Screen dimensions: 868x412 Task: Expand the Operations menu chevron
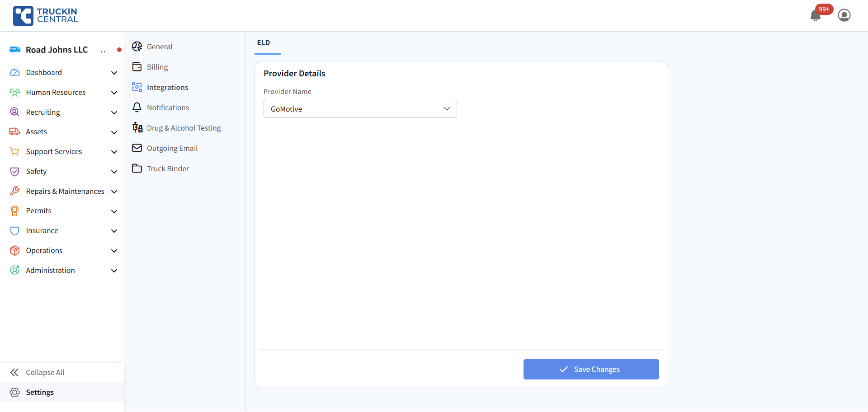114,251
